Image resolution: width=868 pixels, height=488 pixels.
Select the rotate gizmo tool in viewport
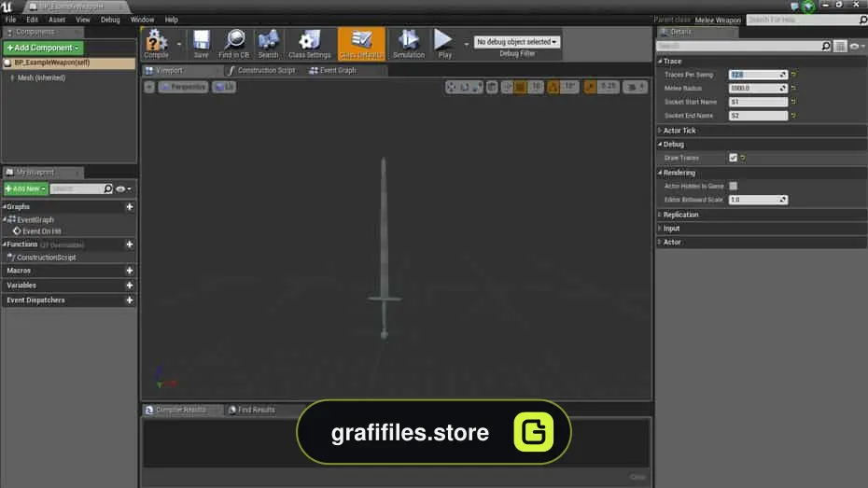[x=465, y=87]
